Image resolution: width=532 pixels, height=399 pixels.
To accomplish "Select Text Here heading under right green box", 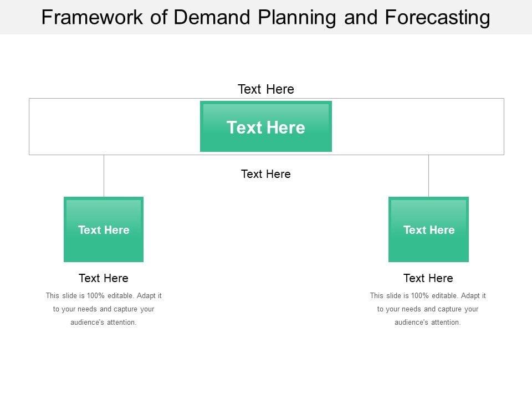I will tap(428, 278).
